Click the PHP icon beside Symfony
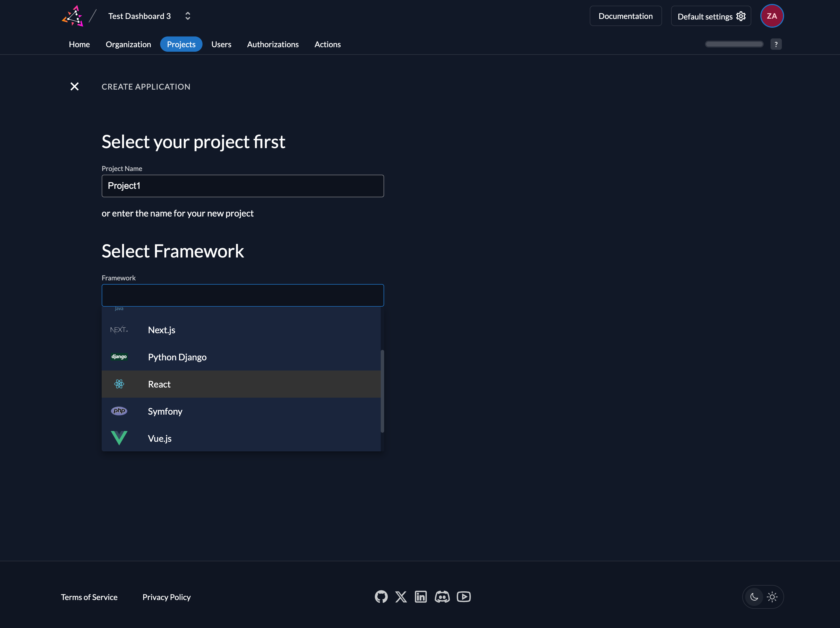 (119, 411)
